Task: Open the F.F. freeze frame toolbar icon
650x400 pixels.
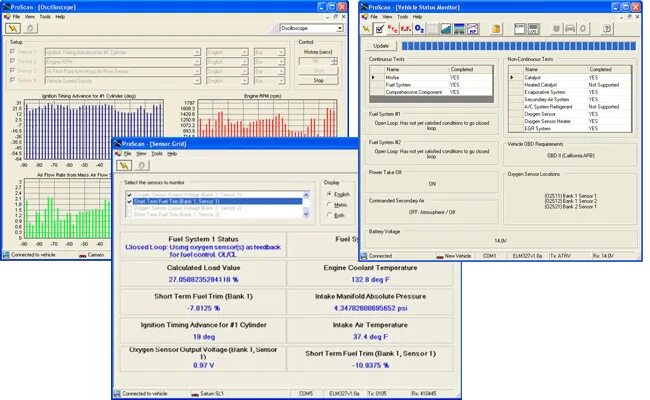Action: tap(406, 29)
